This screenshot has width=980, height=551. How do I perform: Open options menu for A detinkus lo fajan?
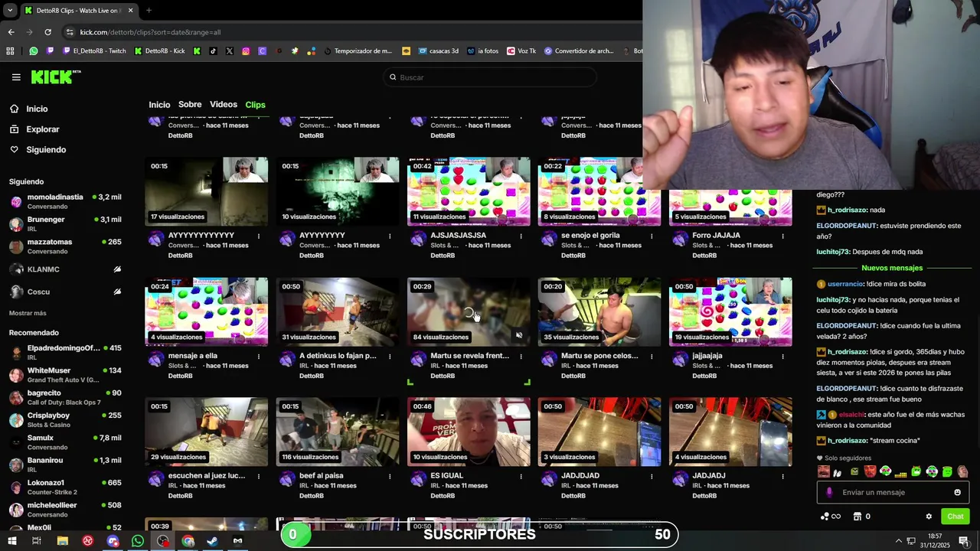[390, 357]
